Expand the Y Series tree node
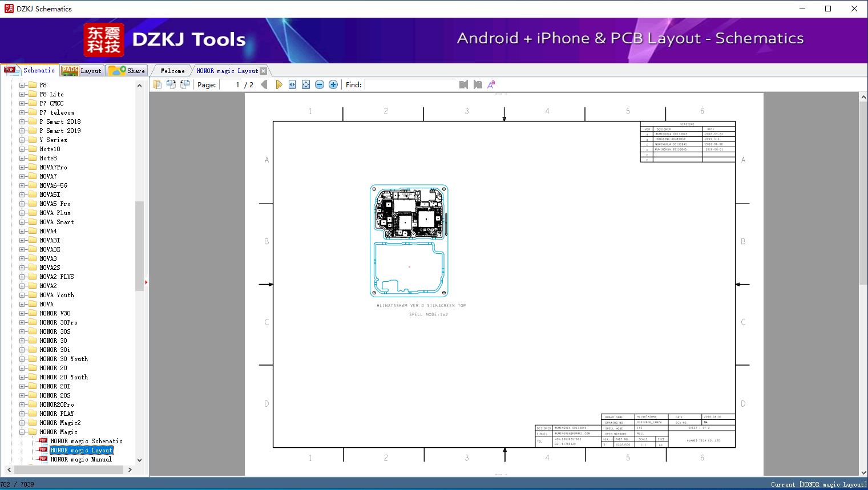The image size is (868, 490). [x=22, y=140]
